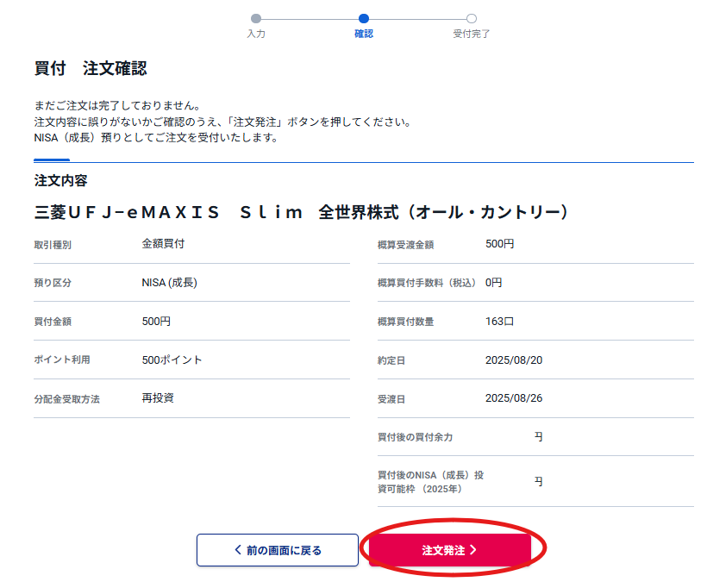
Task: Click the 受渡日 label
Action: click(x=391, y=399)
